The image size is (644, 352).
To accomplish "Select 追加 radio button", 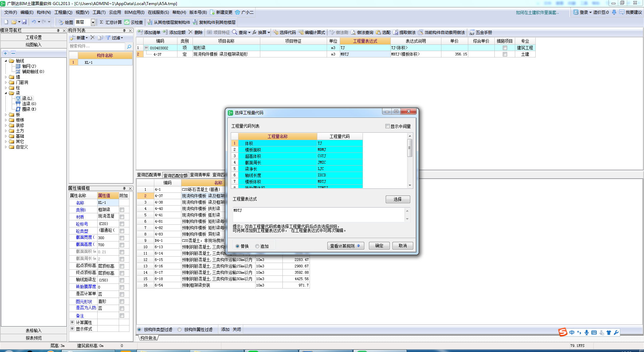I will (257, 246).
